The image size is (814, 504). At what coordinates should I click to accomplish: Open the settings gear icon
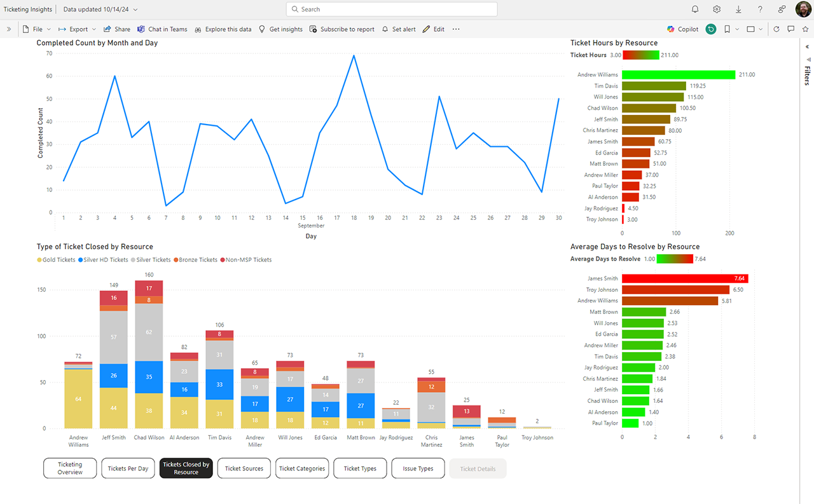pos(717,10)
